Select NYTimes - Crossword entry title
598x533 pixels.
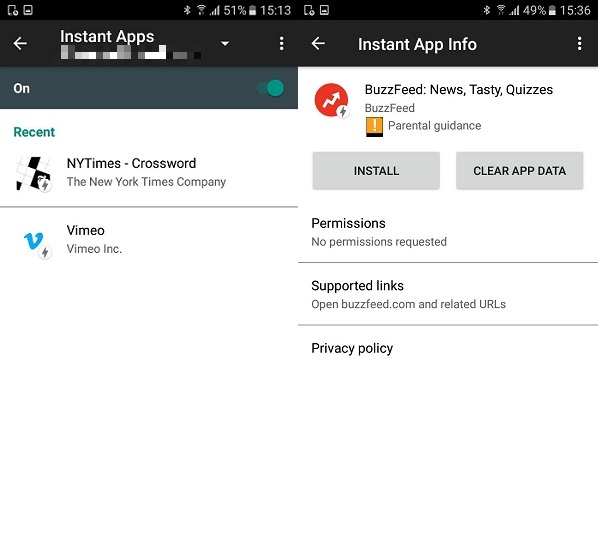coord(131,163)
